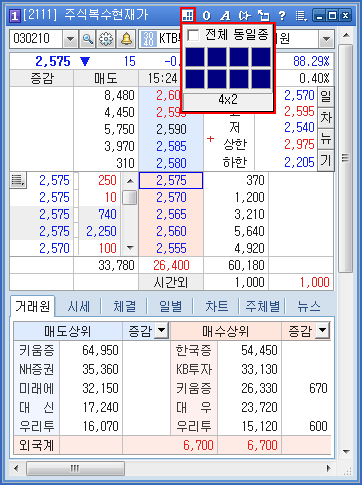Click the list menu icon in title bar

pyautogui.click(x=301, y=15)
